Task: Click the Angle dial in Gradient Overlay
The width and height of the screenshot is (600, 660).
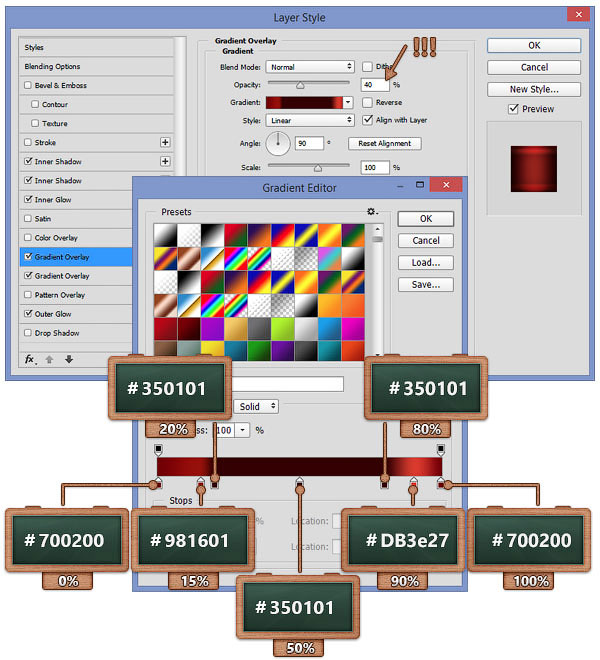Action: [278, 143]
